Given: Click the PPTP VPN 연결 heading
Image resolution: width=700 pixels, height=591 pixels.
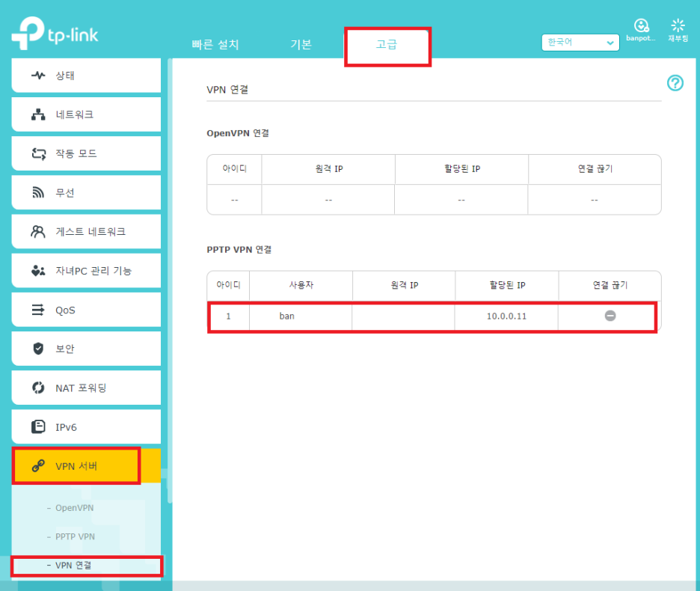Looking at the screenshot, I should point(239,249).
